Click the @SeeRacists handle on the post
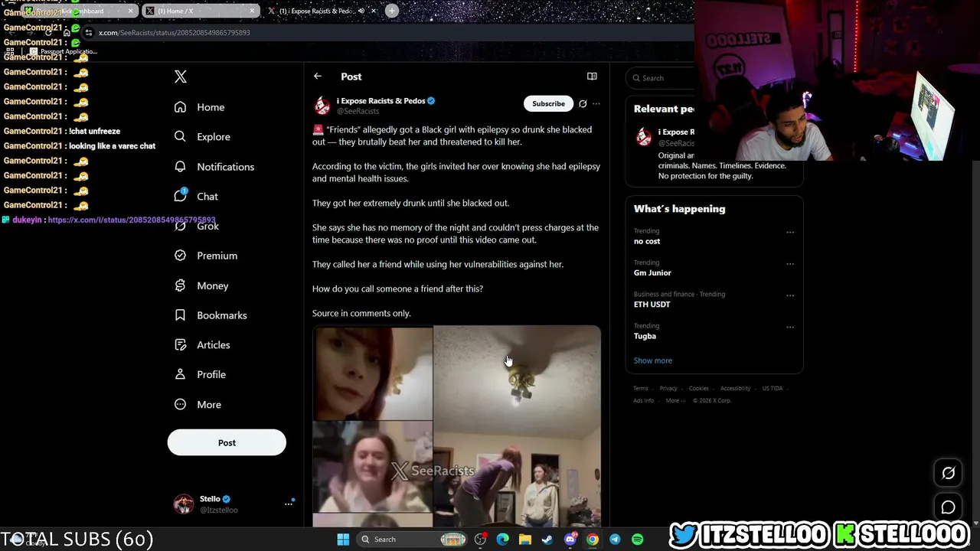Image resolution: width=980 pixels, height=551 pixels. pyautogui.click(x=358, y=112)
